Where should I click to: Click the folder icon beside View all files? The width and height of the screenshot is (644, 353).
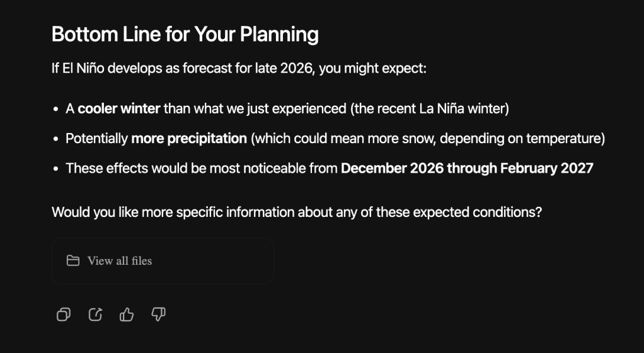(73, 260)
